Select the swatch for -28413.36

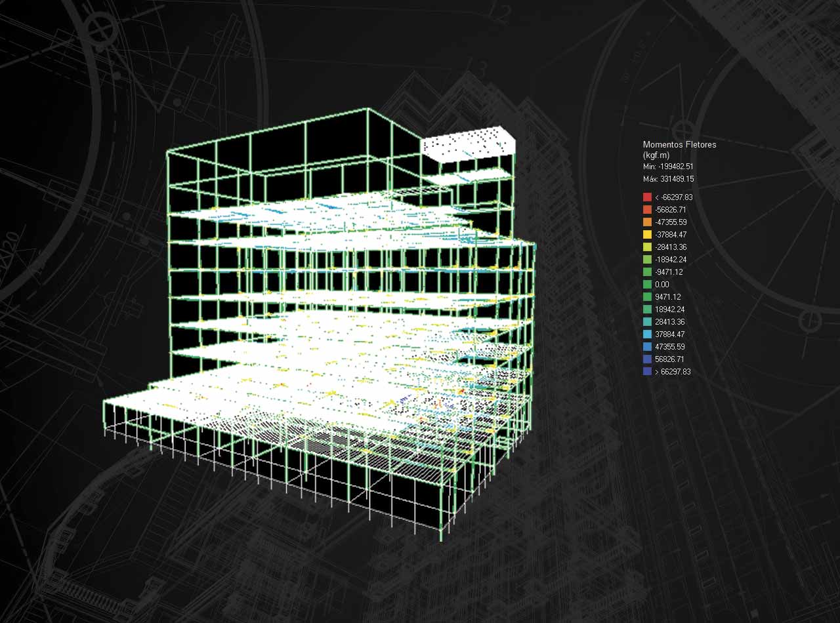[x=647, y=247]
